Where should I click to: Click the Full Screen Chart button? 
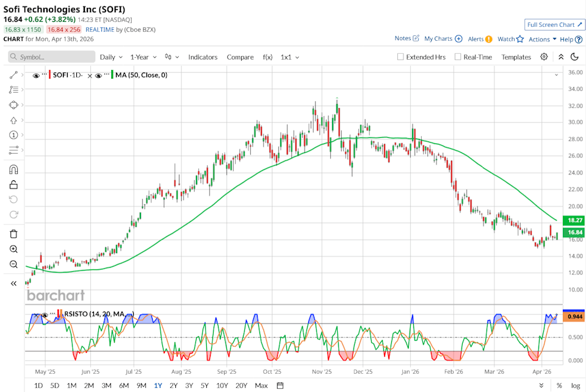(553, 24)
